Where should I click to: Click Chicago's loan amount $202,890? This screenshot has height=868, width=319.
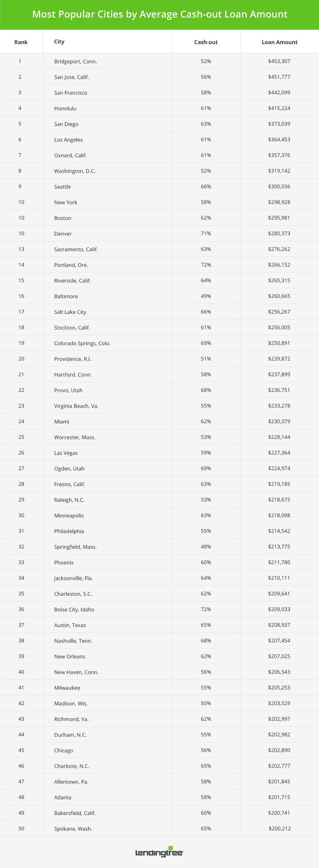point(279,750)
